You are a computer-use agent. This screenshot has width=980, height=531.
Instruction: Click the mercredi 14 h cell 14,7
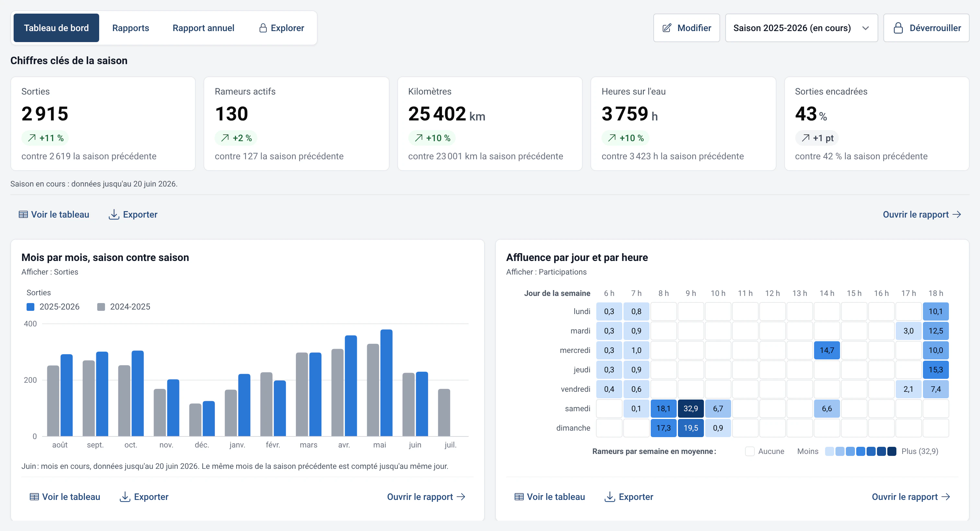827,350
